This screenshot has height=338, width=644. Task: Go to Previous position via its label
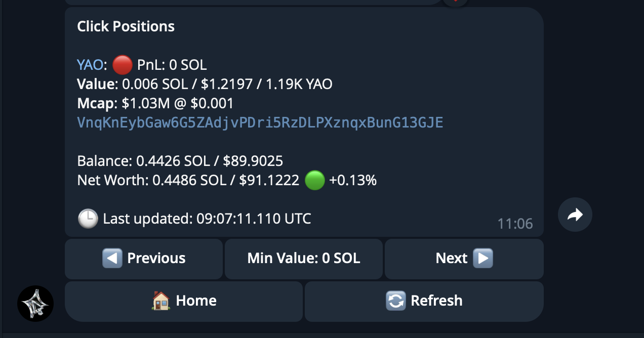tap(156, 258)
